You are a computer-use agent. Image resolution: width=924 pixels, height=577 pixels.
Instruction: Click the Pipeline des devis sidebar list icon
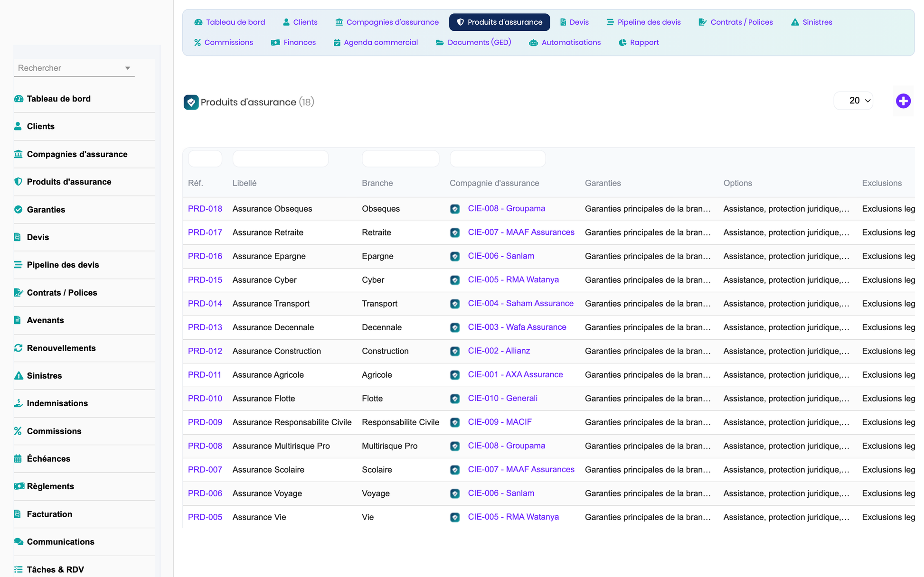tap(18, 265)
